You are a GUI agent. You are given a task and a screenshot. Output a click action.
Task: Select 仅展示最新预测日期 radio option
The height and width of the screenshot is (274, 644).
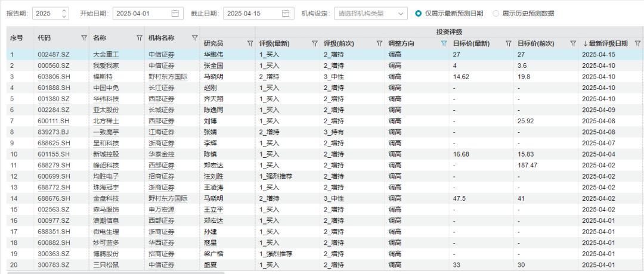tap(419, 13)
